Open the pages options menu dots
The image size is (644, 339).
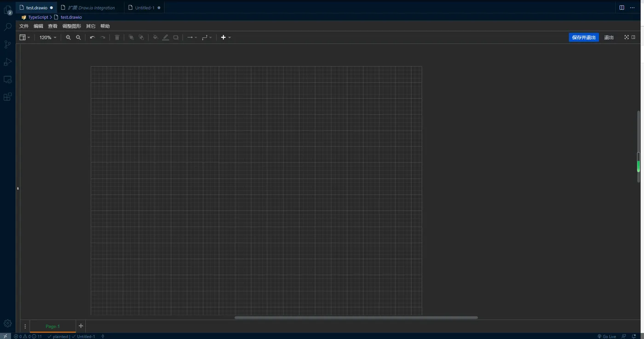[25, 326]
